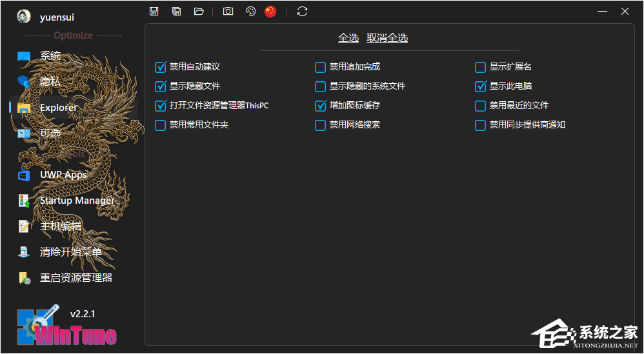Minimize the WinTune window
Screen dimensions: 644x354
pyautogui.click(x=603, y=12)
